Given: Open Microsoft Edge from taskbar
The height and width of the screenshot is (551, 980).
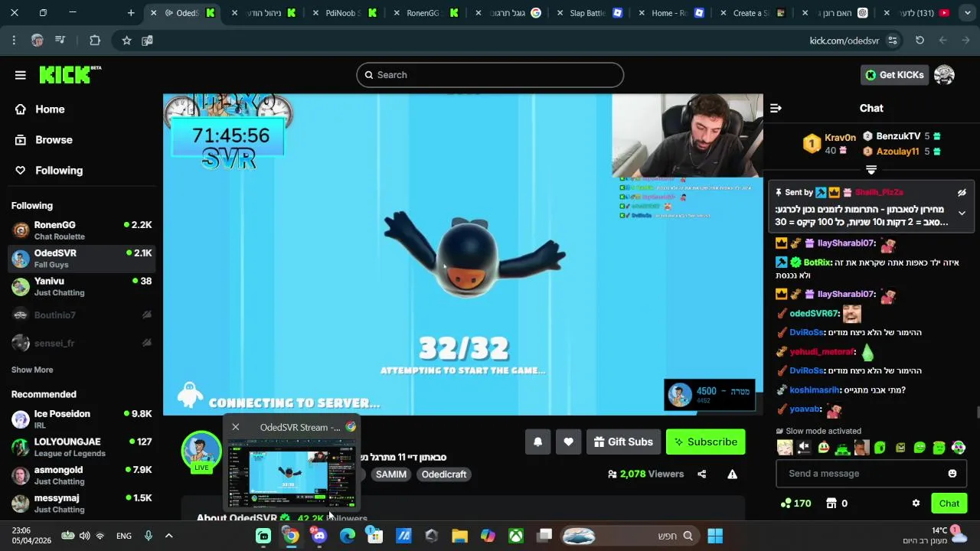Looking at the screenshot, I should pyautogui.click(x=348, y=536).
